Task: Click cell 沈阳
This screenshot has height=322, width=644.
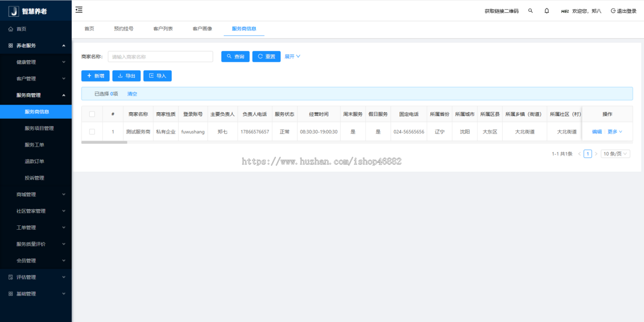Action: click(x=464, y=131)
